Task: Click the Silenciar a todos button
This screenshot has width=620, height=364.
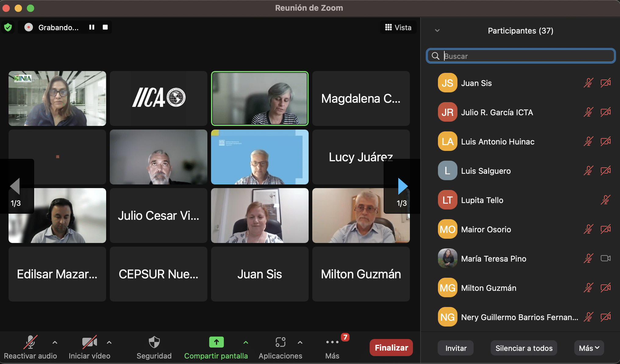Action: pyautogui.click(x=524, y=348)
